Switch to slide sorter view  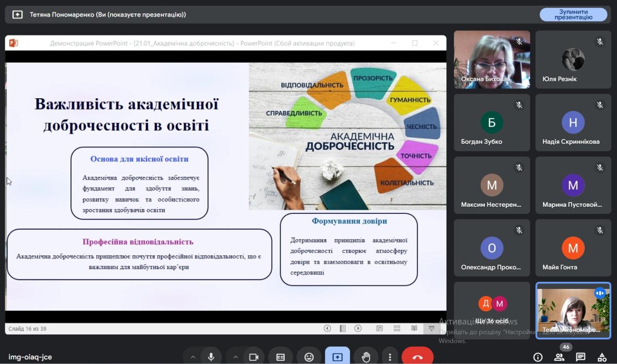coord(397,329)
